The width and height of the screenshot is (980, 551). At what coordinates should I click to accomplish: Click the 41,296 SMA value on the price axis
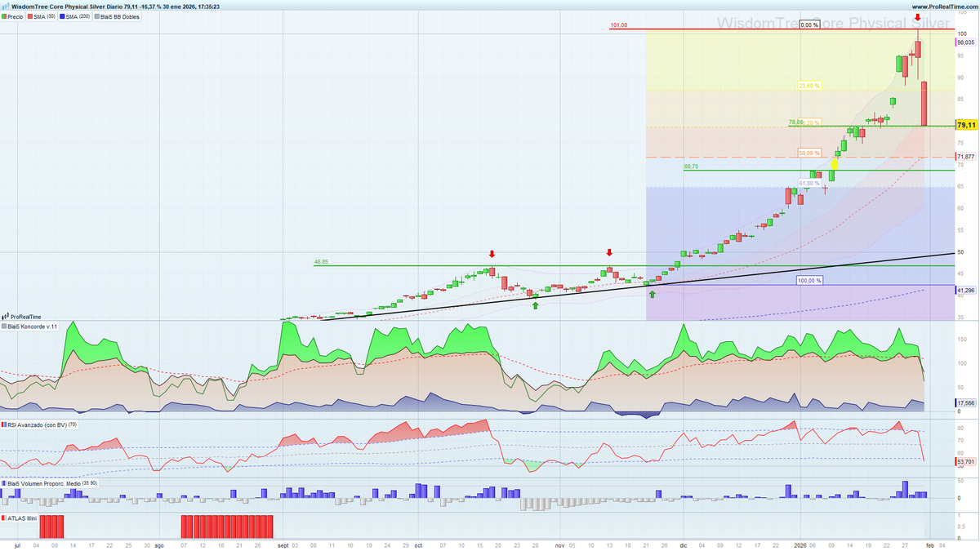[965, 290]
